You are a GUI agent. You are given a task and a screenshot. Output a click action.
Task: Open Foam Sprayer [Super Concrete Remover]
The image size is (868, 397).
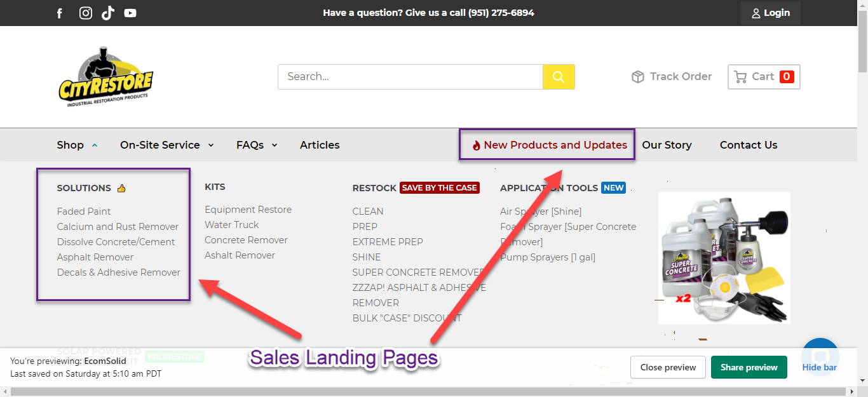568,234
